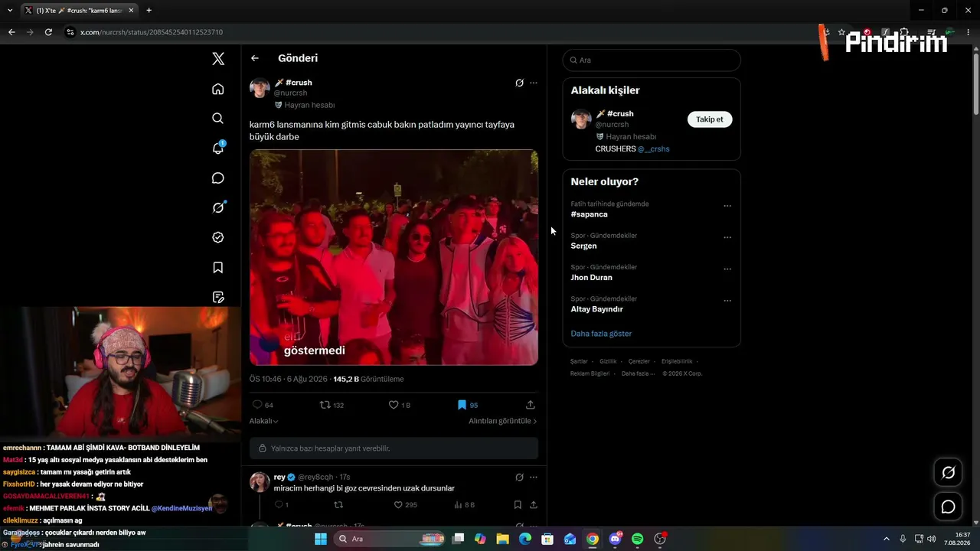Open #sapanca trending topic
Viewport: 980px width, 551px height.
(590, 214)
